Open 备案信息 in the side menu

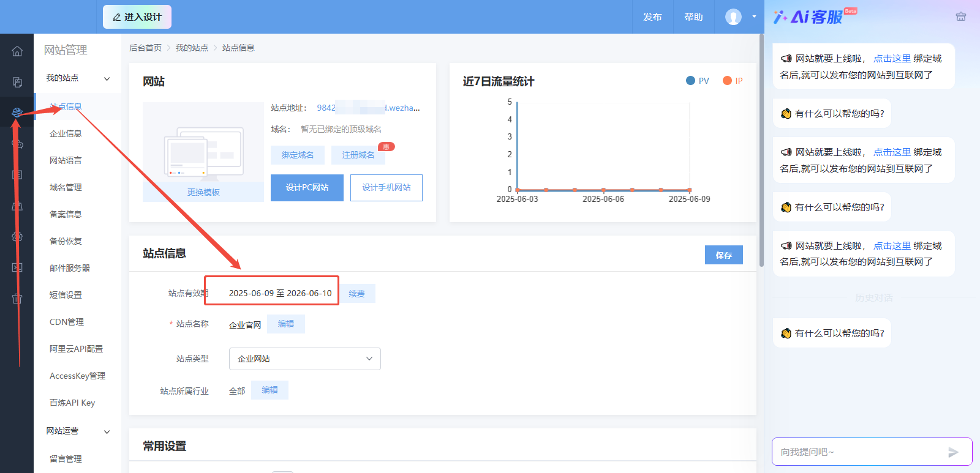[66, 214]
